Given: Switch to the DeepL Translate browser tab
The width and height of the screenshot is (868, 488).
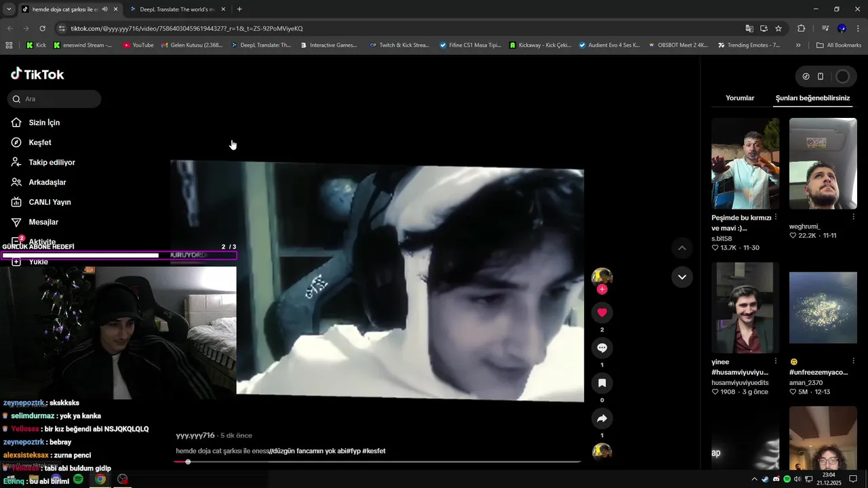Looking at the screenshot, I should pyautogui.click(x=177, y=9).
